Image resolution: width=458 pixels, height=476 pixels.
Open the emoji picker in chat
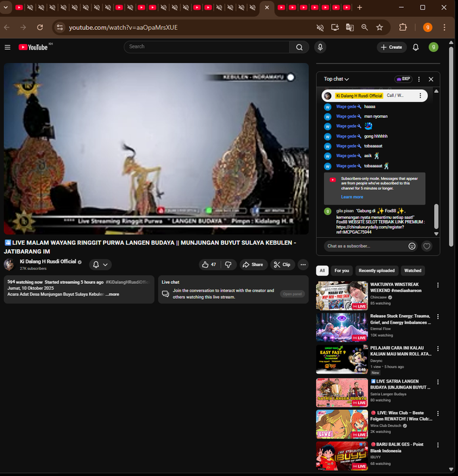tap(412, 246)
